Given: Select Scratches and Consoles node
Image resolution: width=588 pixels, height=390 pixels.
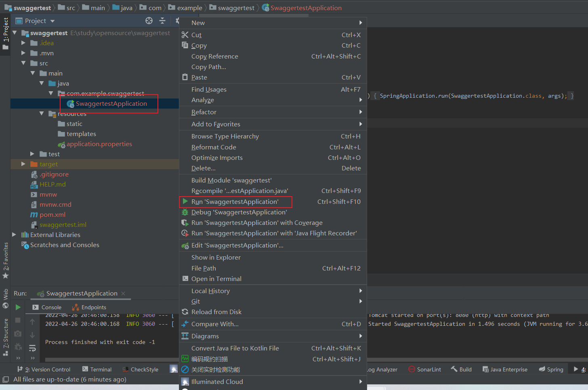Looking at the screenshot, I should pyautogui.click(x=60, y=245).
